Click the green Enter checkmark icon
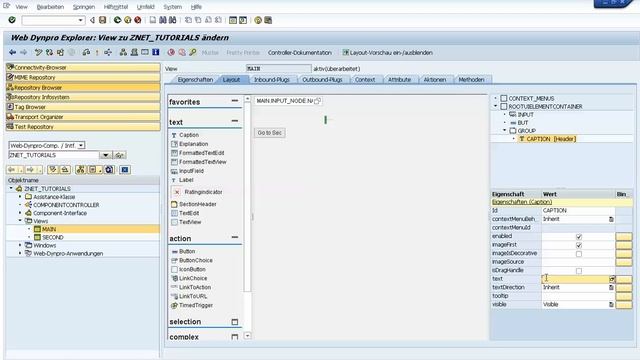 pos(12,20)
